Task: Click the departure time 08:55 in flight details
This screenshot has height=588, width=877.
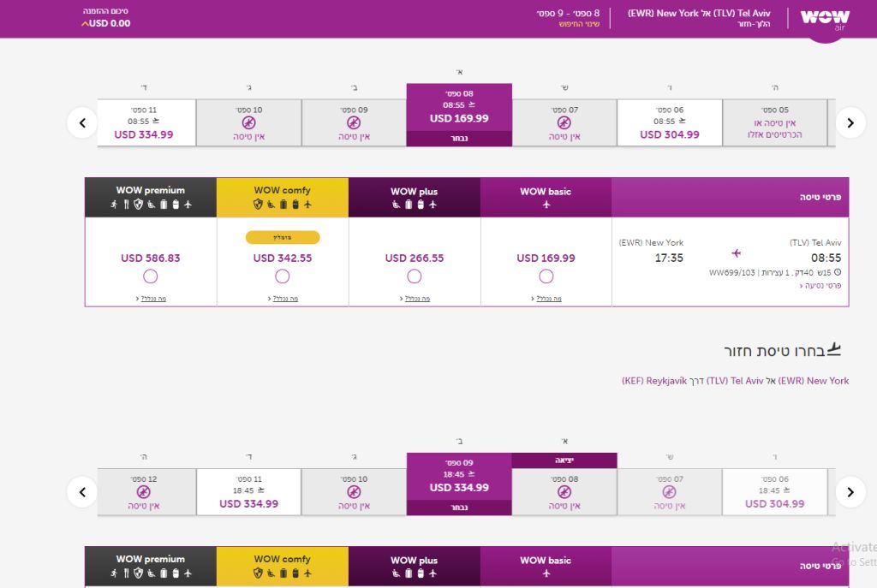Action: pos(826,258)
